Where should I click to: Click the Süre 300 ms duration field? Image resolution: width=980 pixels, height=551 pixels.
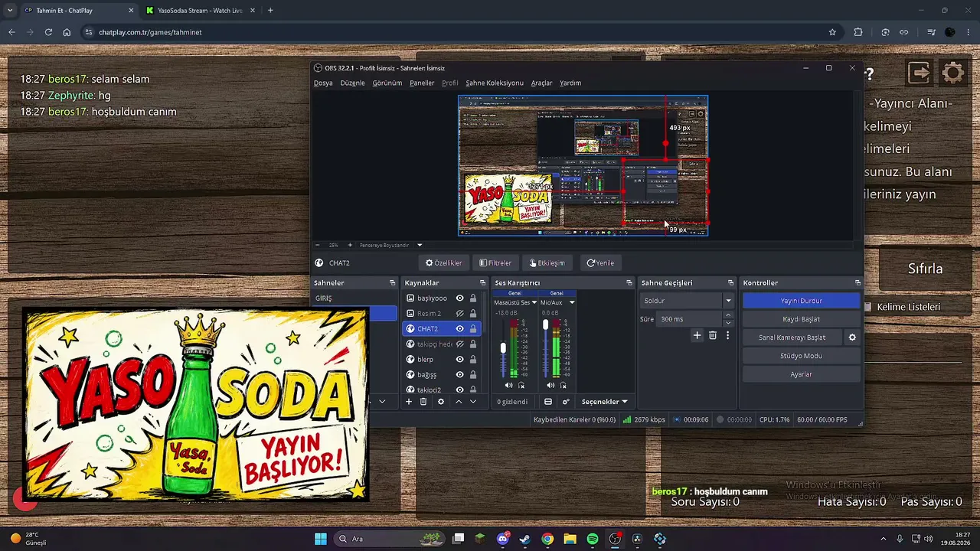tap(689, 319)
